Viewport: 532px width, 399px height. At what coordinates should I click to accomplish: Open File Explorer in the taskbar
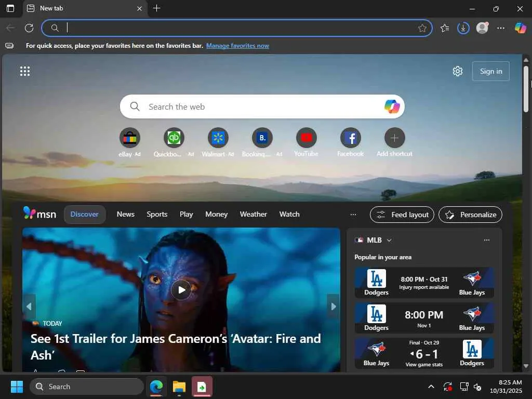179,387
